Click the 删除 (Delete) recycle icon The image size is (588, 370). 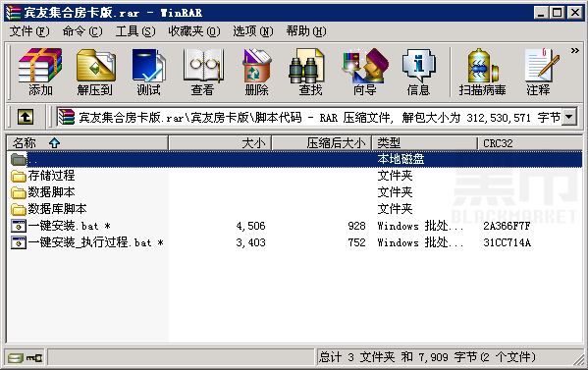pyautogui.click(x=256, y=71)
